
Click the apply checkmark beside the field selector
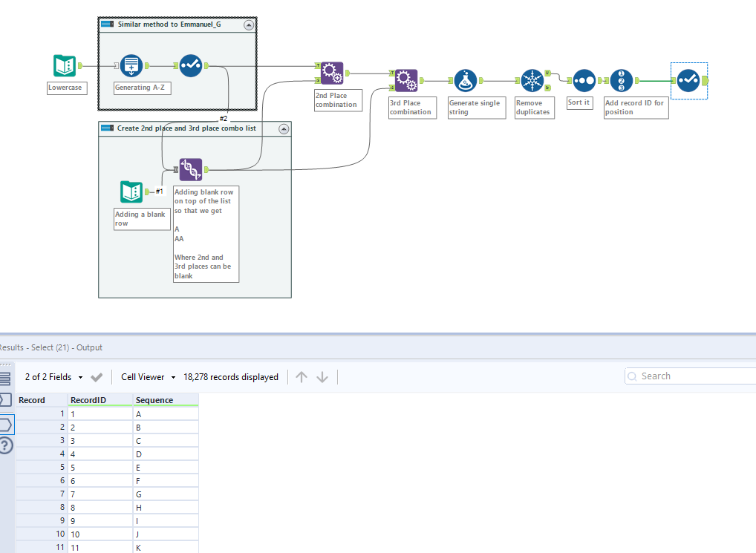[x=97, y=376]
